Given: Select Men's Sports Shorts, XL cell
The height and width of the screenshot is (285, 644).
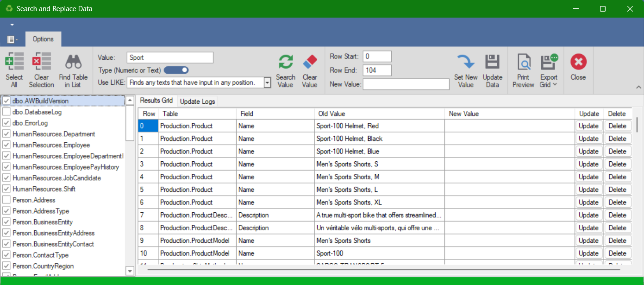Looking at the screenshot, I should click(x=380, y=203).
